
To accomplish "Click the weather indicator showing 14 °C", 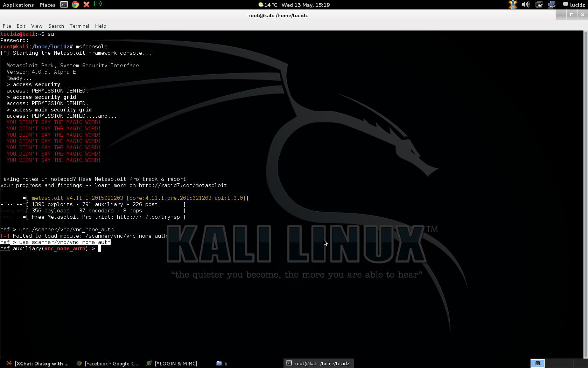I will point(268,5).
